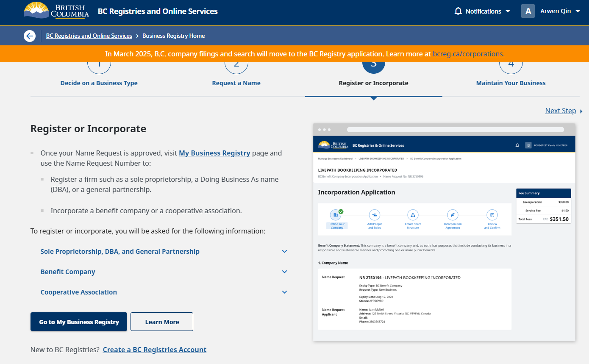Click the user avatar letter A

point(528,11)
